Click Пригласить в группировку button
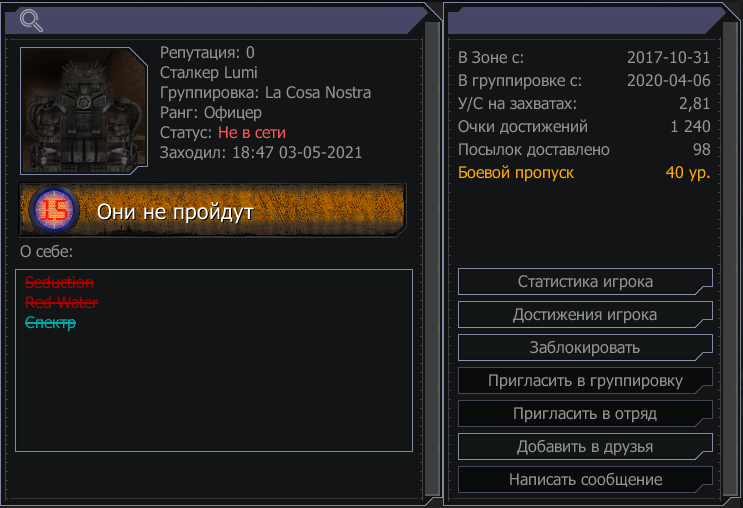This screenshot has width=743, height=508. coord(585,381)
